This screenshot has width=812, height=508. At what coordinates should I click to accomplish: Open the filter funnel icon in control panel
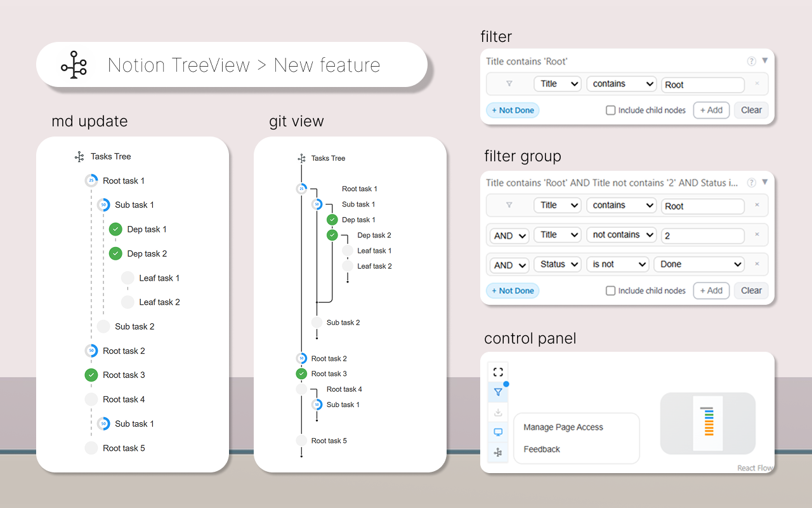tap(498, 392)
